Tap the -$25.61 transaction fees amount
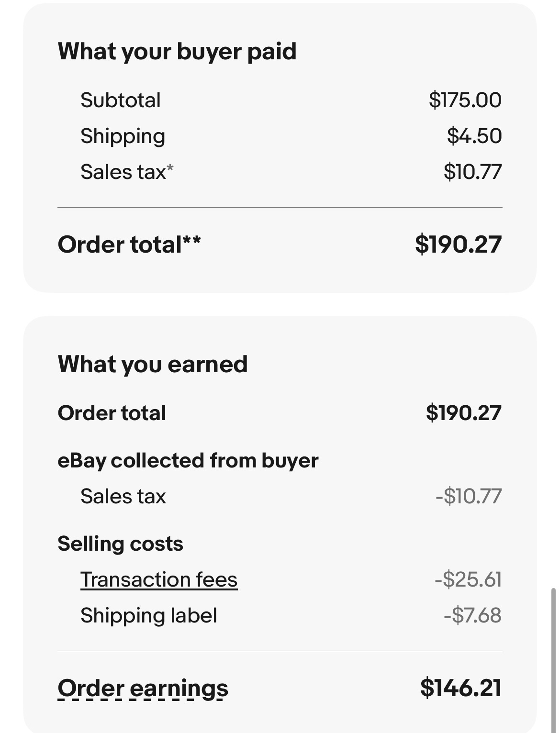Image resolution: width=560 pixels, height=733 pixels. point(468,579)
